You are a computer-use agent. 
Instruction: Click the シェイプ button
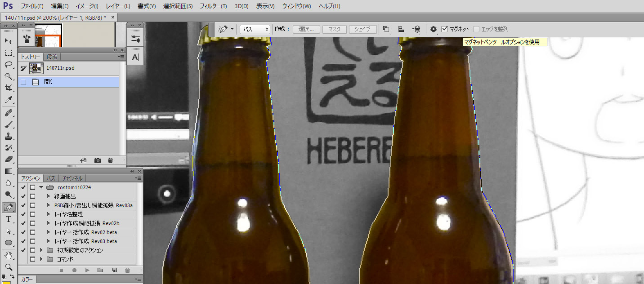point(362,29)
